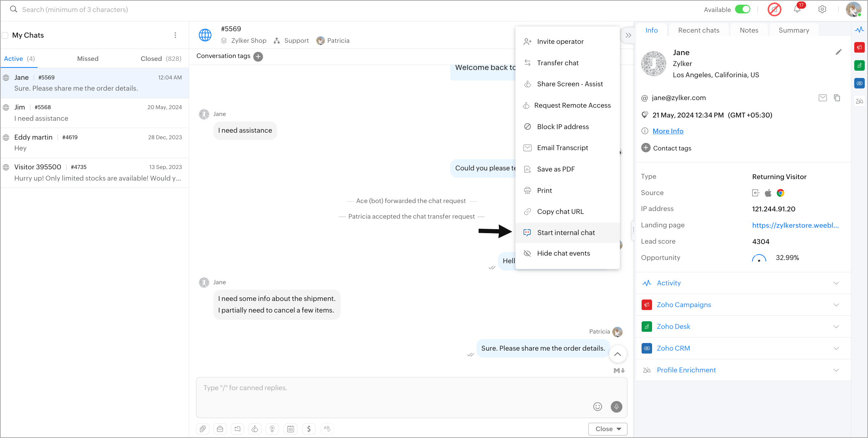Open the notifications bell icon
The height and width of the screenshot is (438, 868).
pos(797,9)
